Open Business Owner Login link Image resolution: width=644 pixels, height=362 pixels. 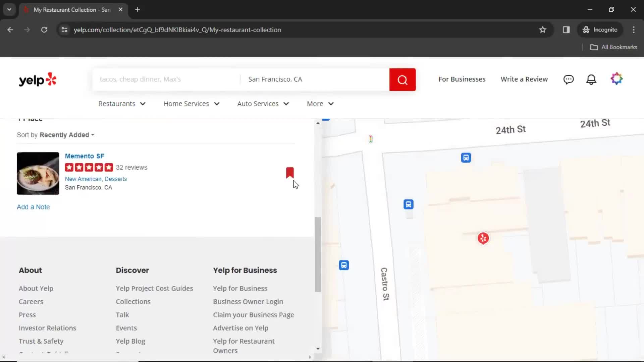[248, 302]
